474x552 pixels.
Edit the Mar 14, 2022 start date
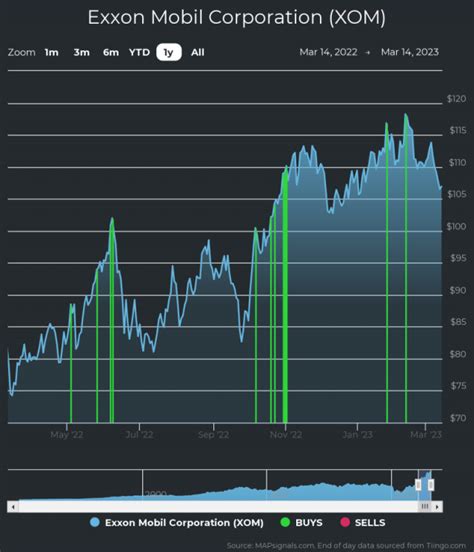coord(328,52)
